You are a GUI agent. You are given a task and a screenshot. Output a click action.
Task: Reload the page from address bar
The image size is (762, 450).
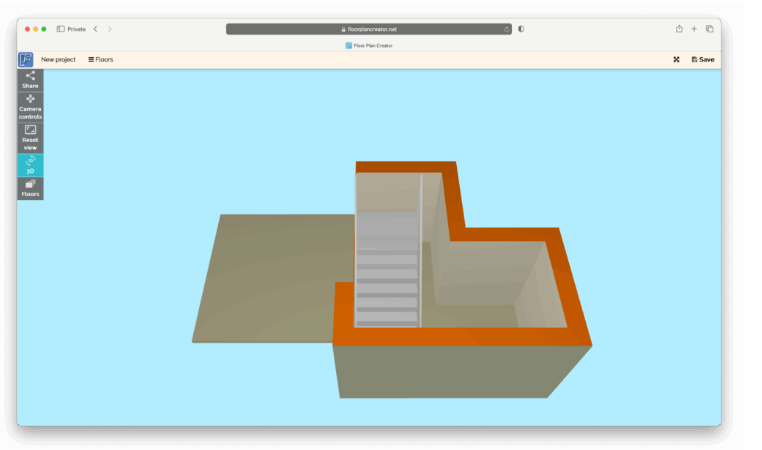507,29
